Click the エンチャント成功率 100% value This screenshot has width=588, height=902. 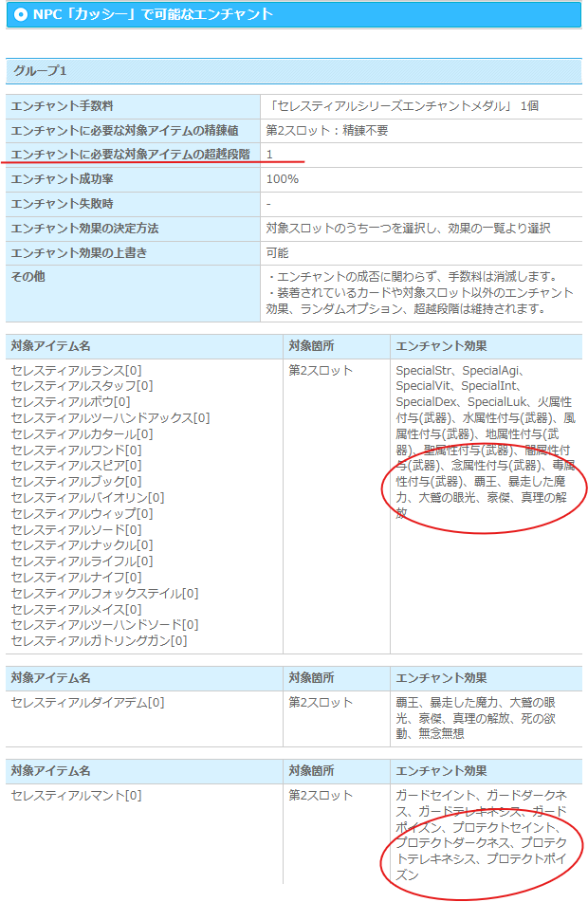tap(283, 179)
